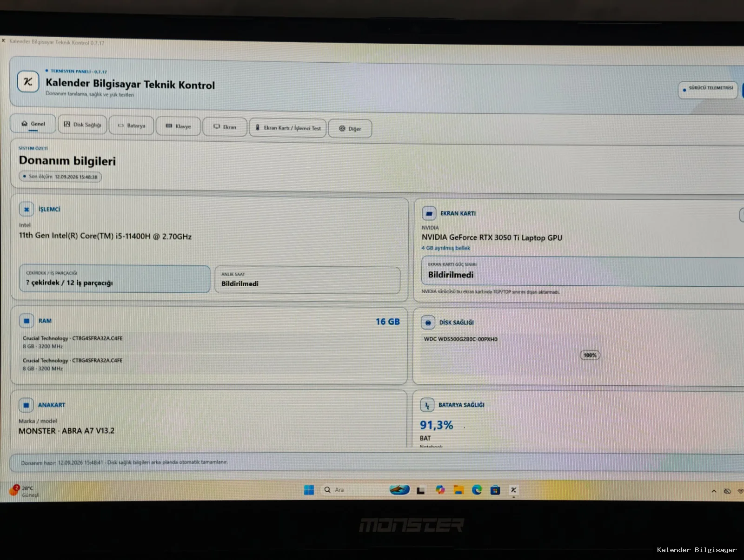Click the 91,3% battery health value

click(x=436, y=425)
